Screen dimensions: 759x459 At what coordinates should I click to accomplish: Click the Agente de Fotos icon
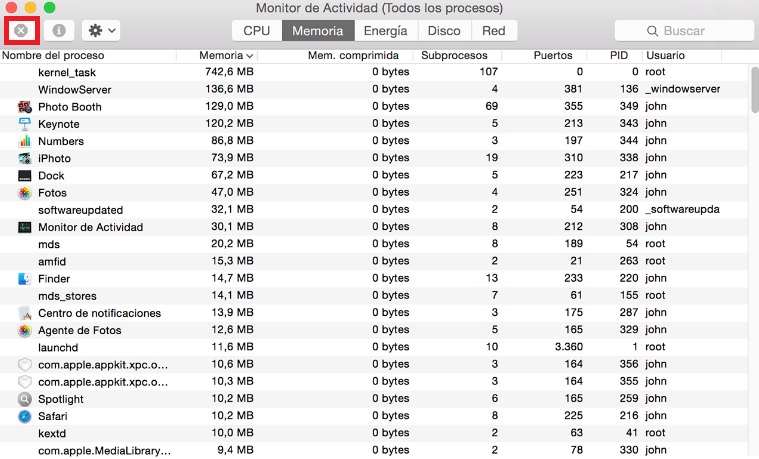click(25, 330)
